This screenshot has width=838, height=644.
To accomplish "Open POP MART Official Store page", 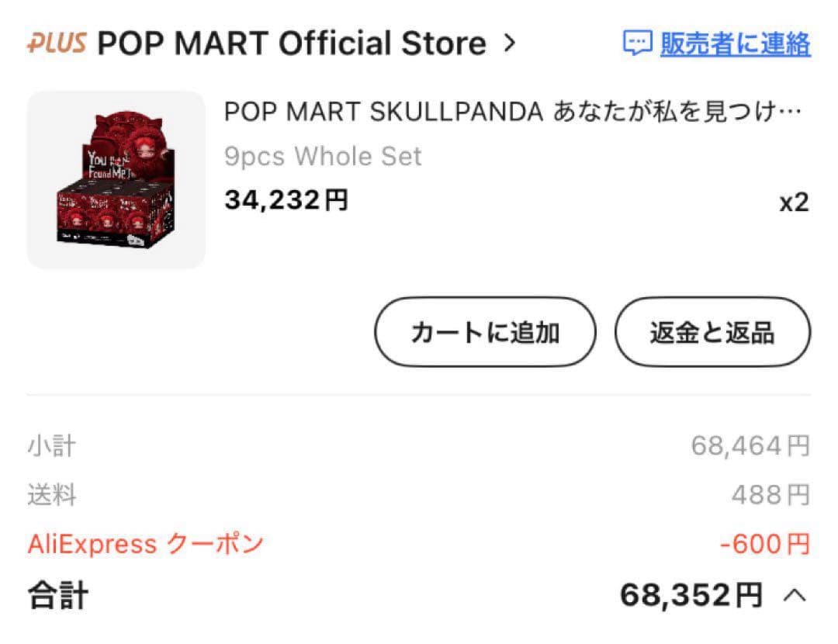I will click(287, 44).
